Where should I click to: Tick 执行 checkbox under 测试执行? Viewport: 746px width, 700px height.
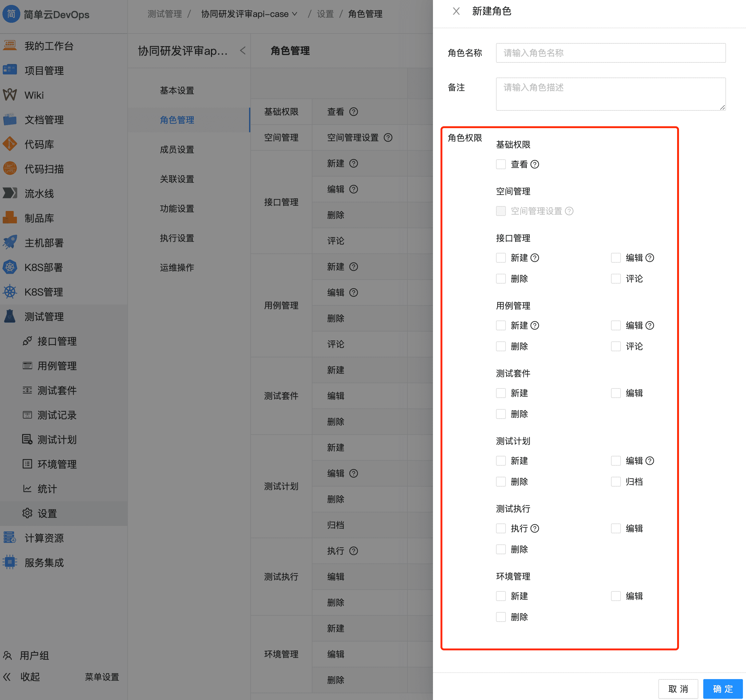pos(501,528)
